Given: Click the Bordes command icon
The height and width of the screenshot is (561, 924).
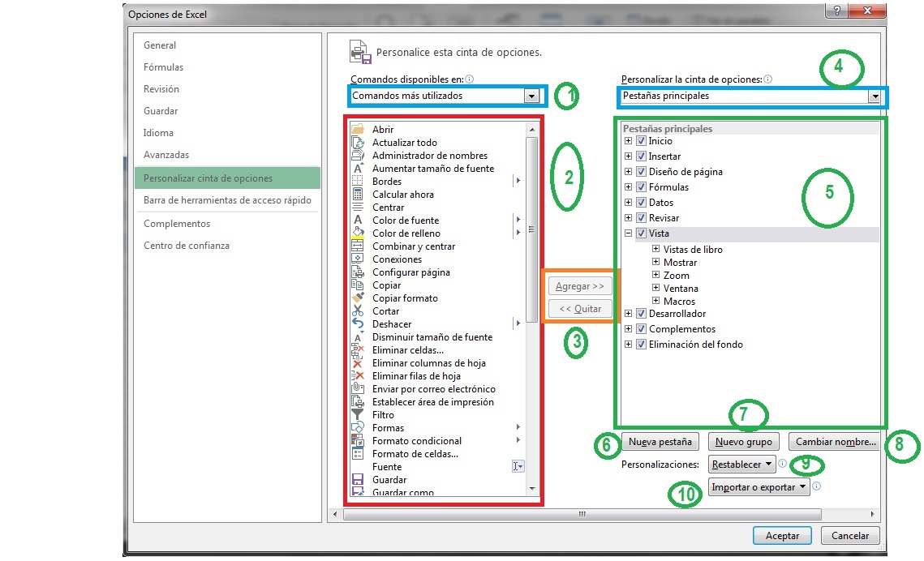Looking at the screenshot, I should click(x=358, y=181).
